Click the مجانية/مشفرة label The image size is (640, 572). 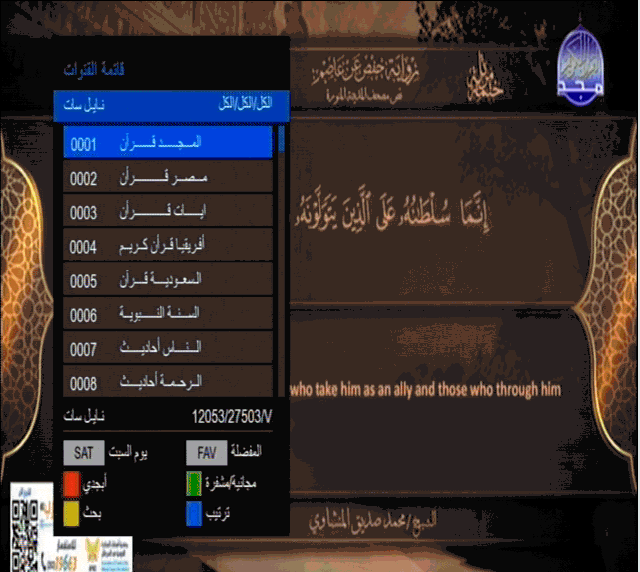[231, 483]
